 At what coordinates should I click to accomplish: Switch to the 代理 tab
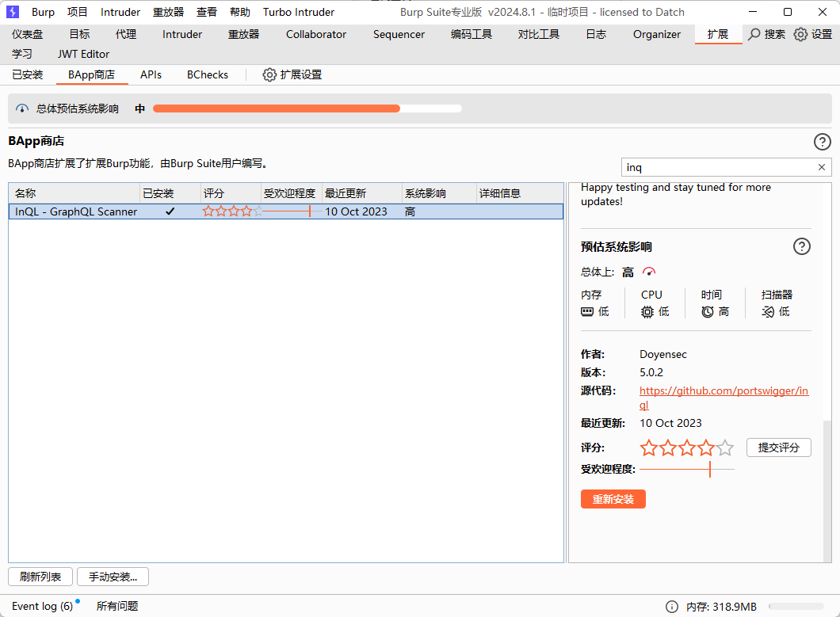click(x=126, y=34)
